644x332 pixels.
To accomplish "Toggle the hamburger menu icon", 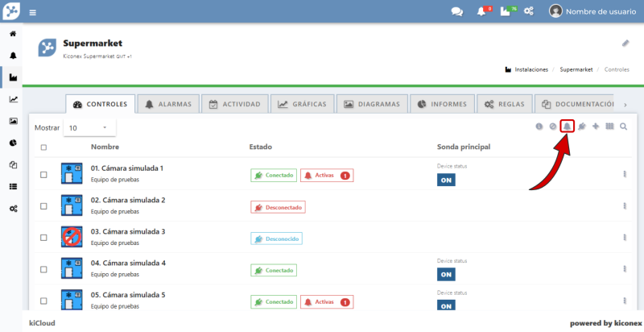I will 32,13.
